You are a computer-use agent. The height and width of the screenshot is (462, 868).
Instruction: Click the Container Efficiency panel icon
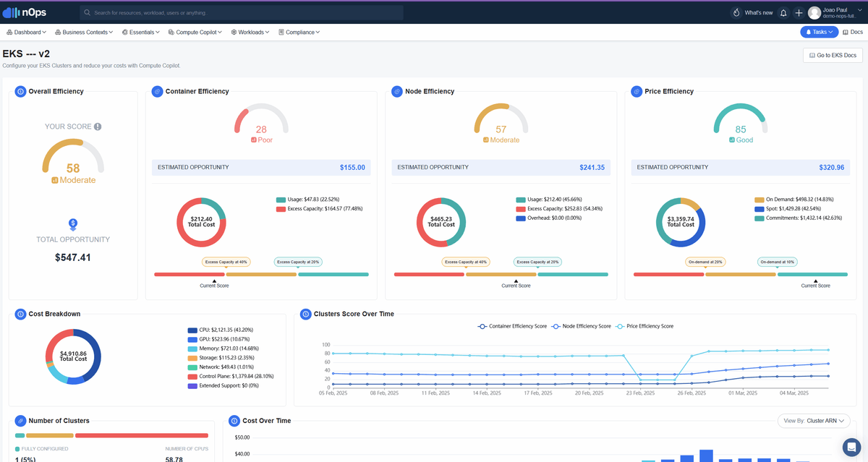(157, 92)
